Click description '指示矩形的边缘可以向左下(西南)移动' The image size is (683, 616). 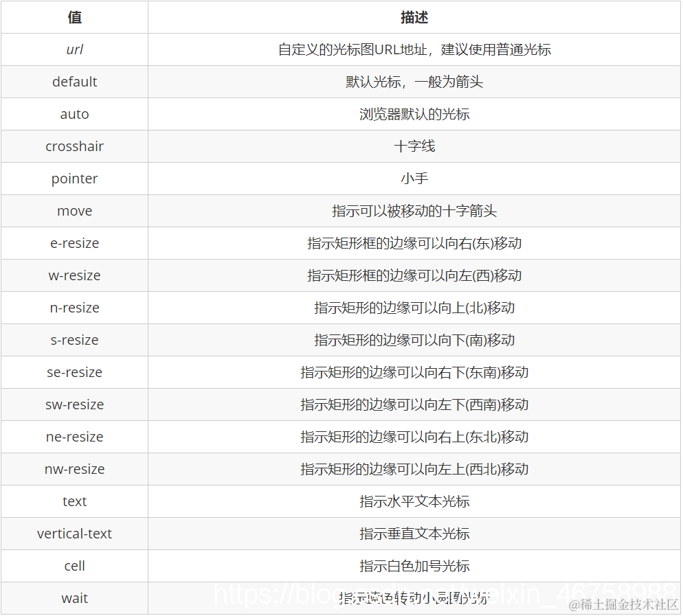click(x=414, y=404)
